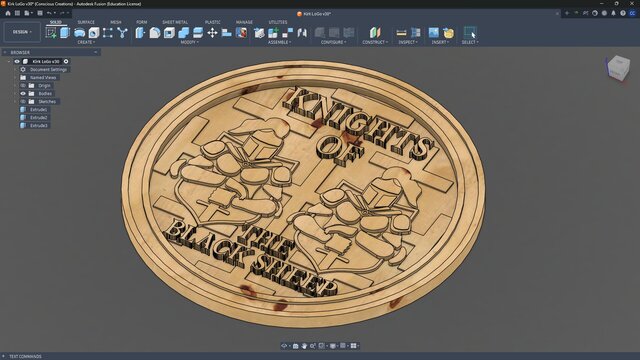Expand the Named Views node
The height and width of the screenshot is (360, 640).
coord(16,78)
